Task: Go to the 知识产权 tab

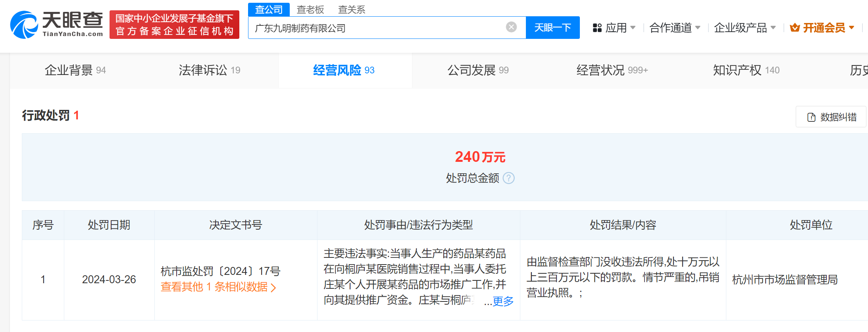Action: pyautogui.click(x=746, y=70)
